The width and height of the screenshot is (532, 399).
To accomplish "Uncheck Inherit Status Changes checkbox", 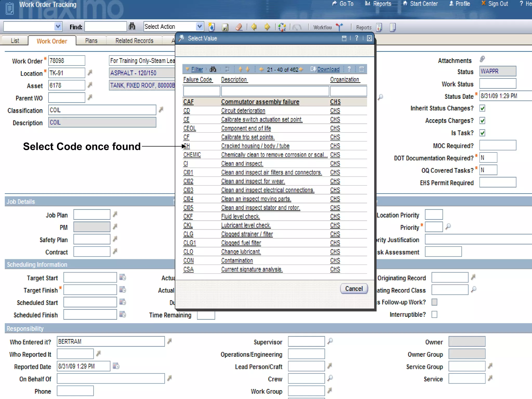I will click(482, 108).
